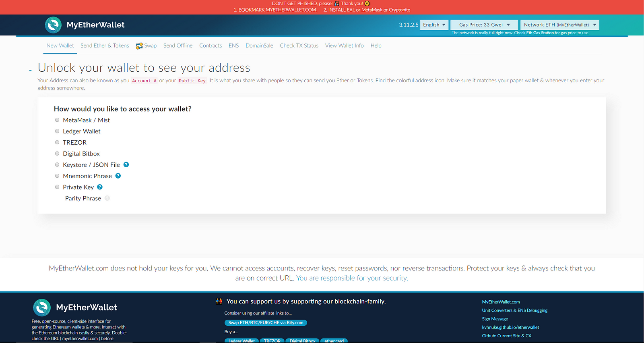644x343 pixels.
Task: Open the DomainSale tab
Action: pos(260,46)
